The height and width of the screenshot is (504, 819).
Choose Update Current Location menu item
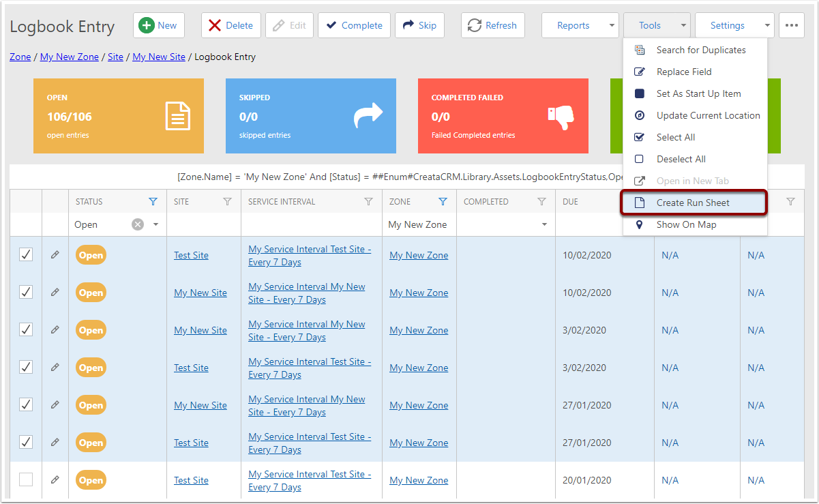[695, 115]
